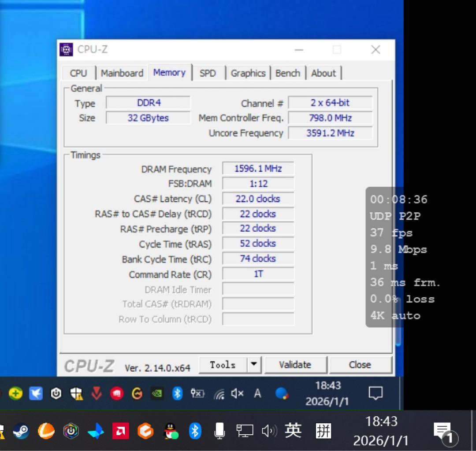Screen dimensions: 476x451
Task: Open the Wi-Fi icon in the system tray
Action: [x=219, y=393]
